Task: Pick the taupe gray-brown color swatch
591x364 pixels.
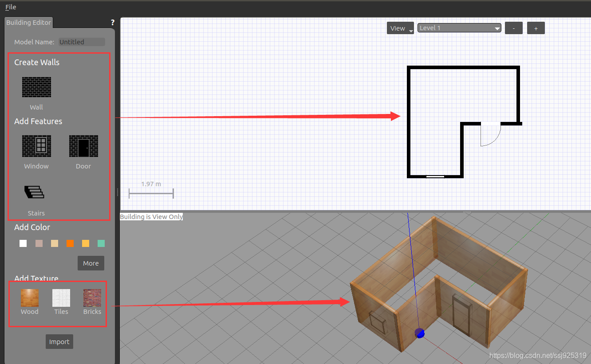Action: pos(39,243)
